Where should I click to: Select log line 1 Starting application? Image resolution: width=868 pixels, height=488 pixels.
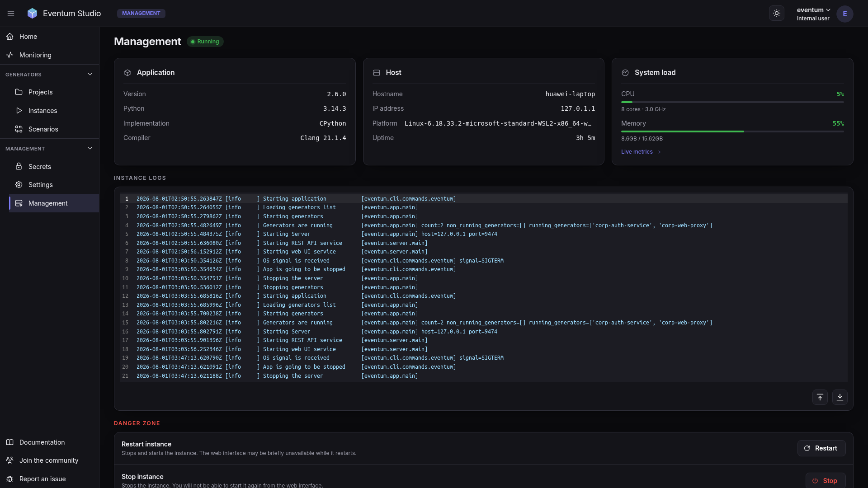(484, 199)
